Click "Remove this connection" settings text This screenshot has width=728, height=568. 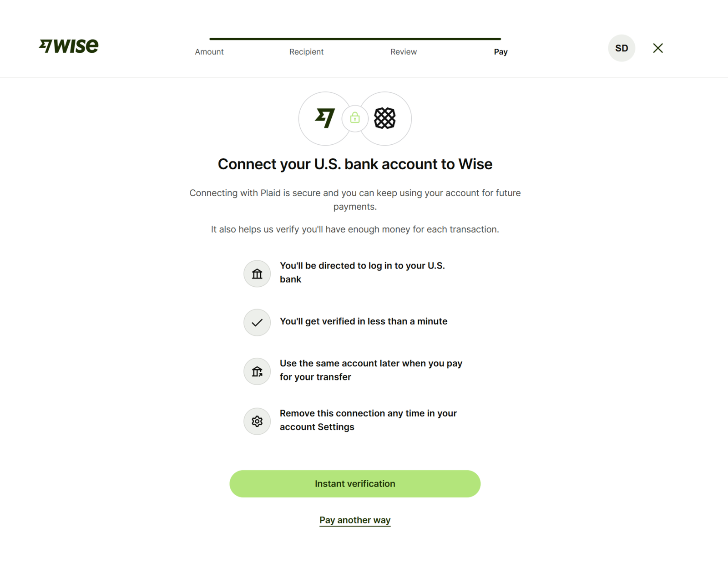point(368,420)
